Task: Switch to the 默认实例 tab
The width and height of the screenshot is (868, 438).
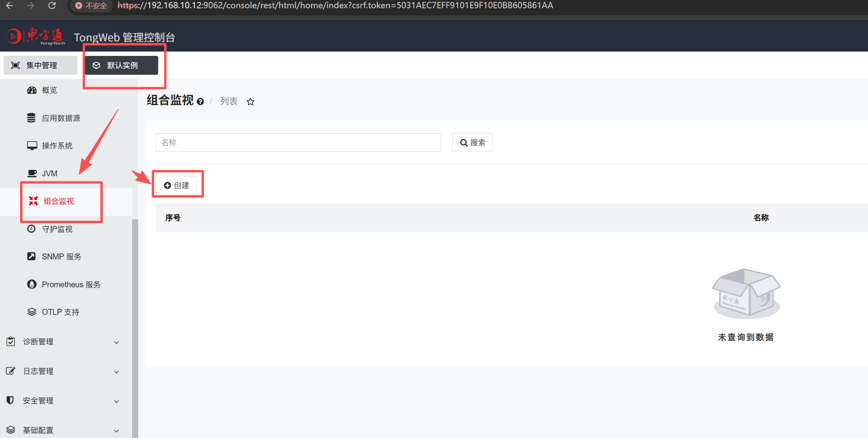Action: (121, 65)
